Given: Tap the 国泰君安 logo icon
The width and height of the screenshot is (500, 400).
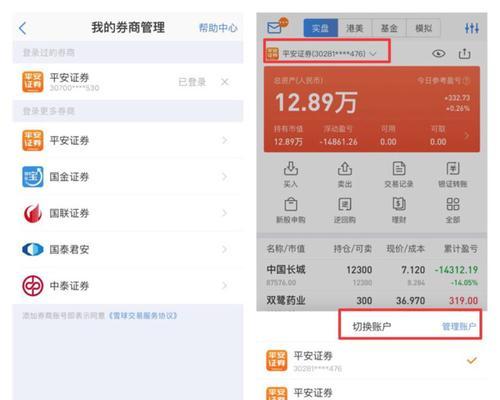Looking at the screenshot, I should [x=33, y=249].
